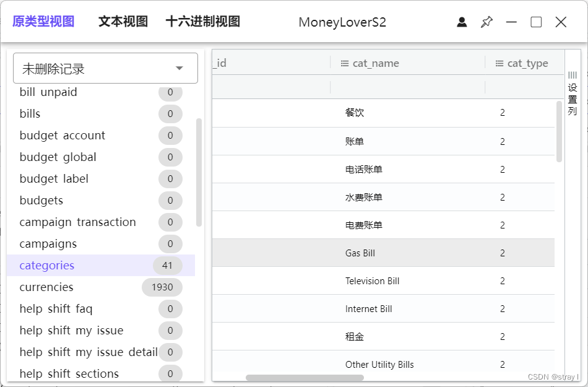Open the cat_type column menu icon
This screenshot has width=588, height=387.
499,63
